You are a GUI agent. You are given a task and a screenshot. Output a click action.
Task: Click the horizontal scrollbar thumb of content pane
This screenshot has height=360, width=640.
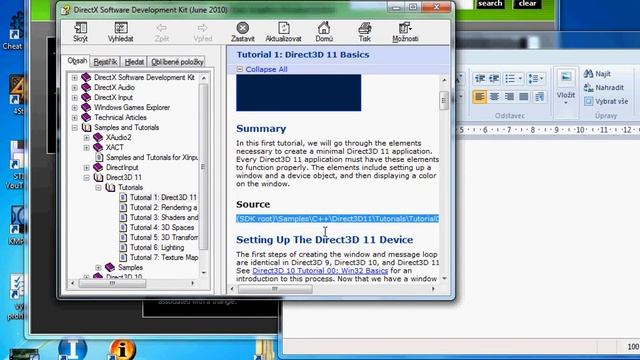pos(275,289)
